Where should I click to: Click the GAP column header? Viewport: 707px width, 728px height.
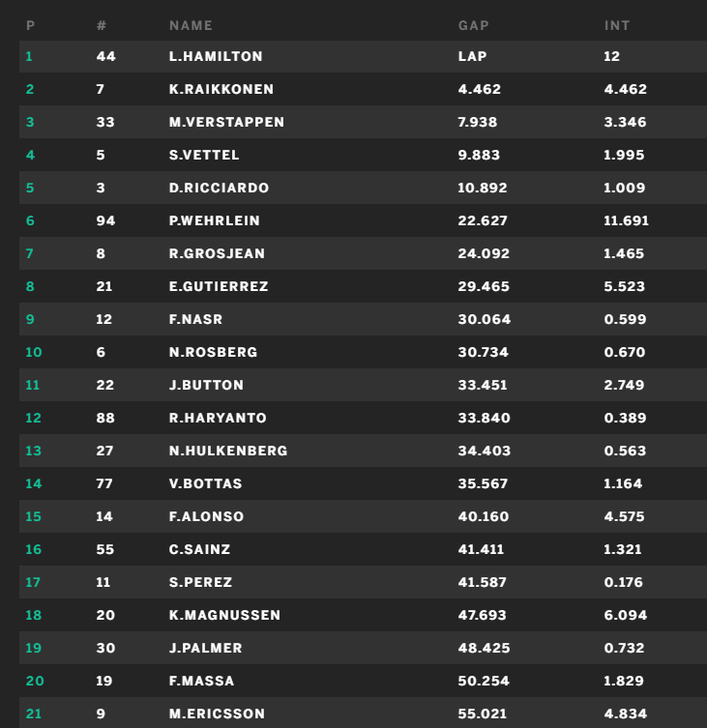pos(473,25)
